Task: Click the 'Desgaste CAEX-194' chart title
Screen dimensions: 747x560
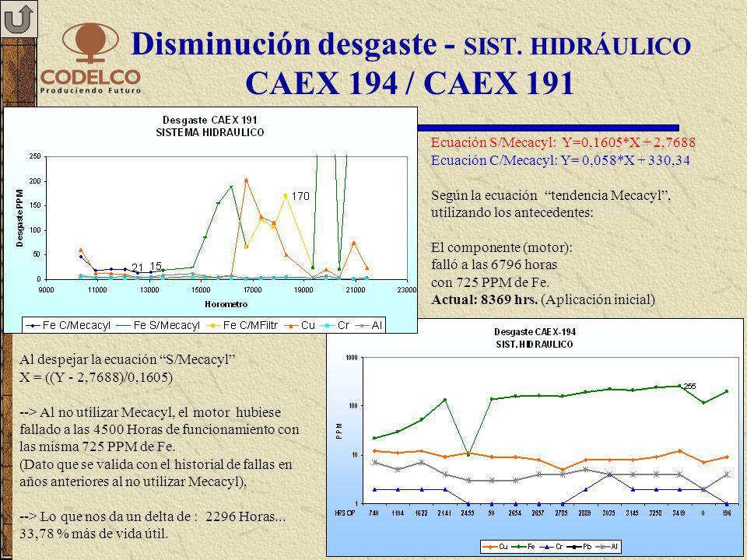Action: pos(535,332)
